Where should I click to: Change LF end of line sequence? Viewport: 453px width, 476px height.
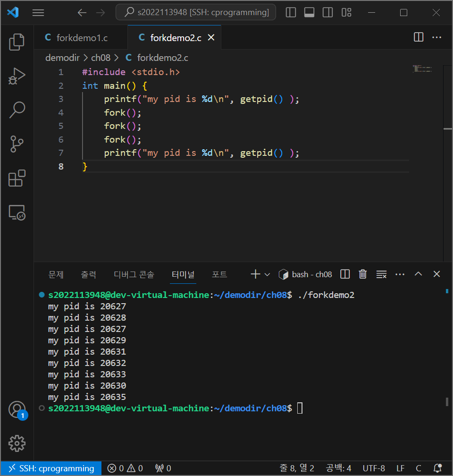pos(401,468)
